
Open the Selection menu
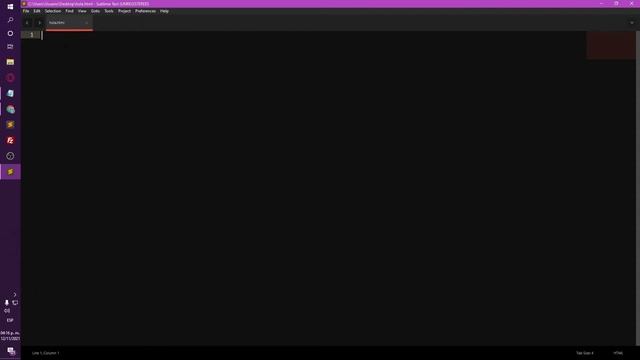pyautogui.click(x=53, y=11)
